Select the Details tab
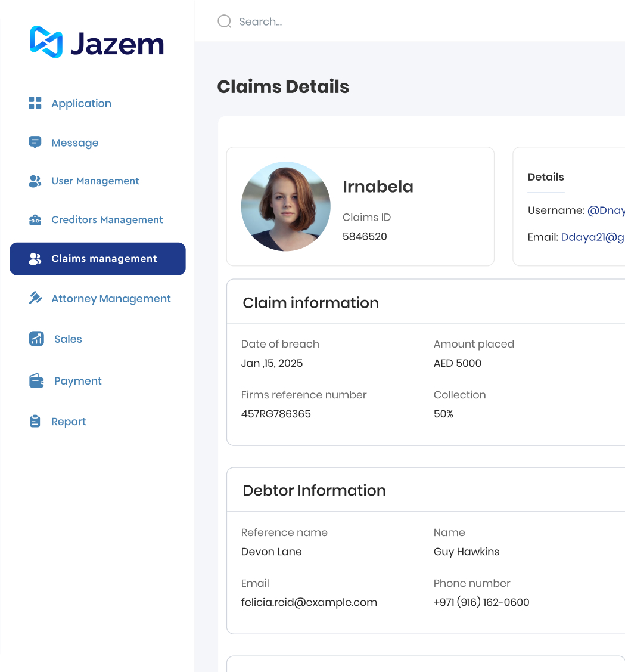 (x=546, y=177)
